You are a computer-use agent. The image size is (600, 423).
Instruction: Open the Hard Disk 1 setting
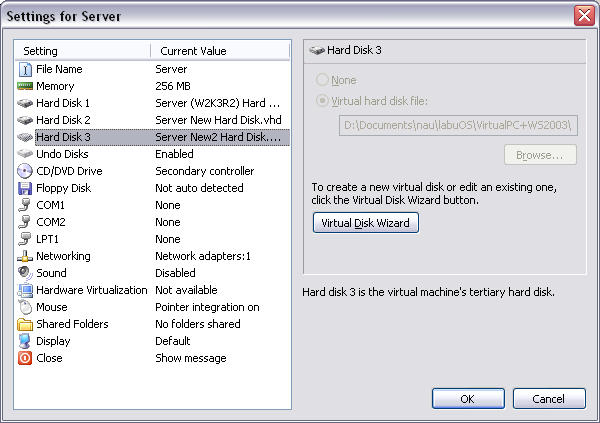152,103
